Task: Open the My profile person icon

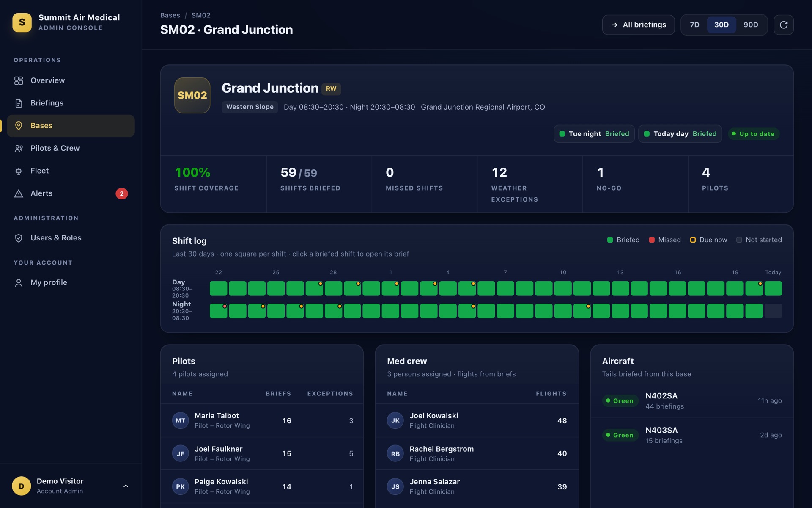Action: tap(19, 283)
